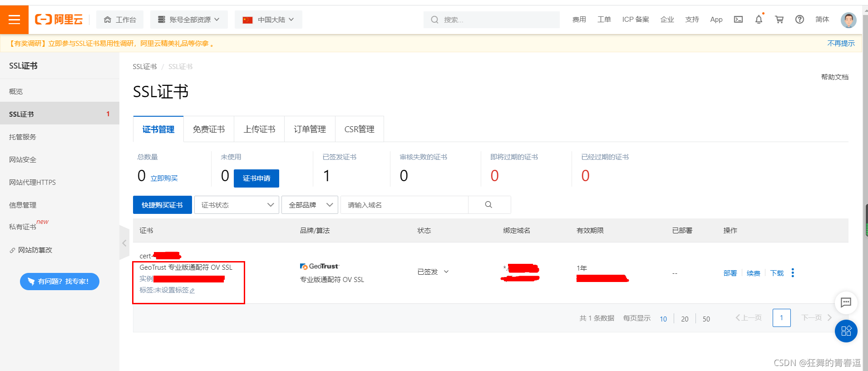This screenshot has width=868, height=371.
Task: Open the blue quick apps grid button
Action: 846,331
